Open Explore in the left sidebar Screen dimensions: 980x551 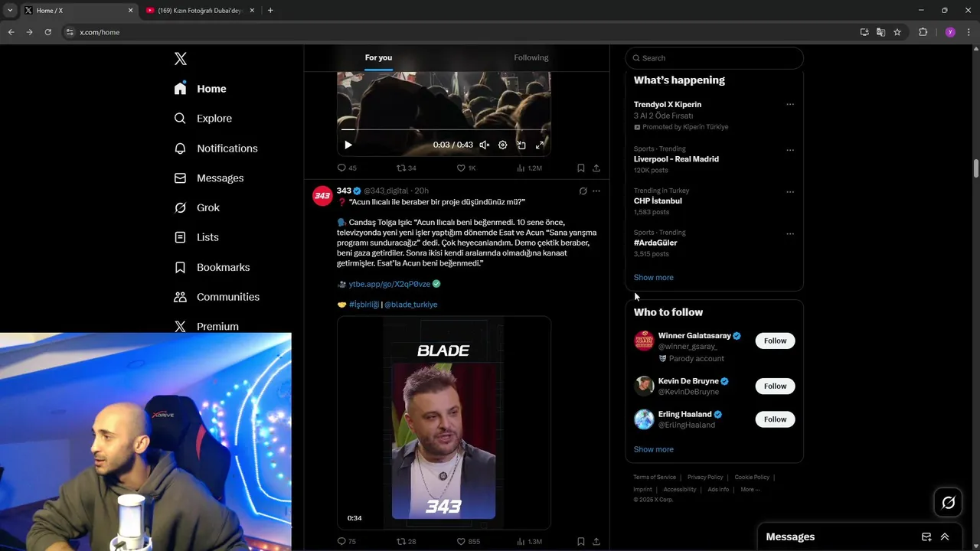[x=203, y=119]
